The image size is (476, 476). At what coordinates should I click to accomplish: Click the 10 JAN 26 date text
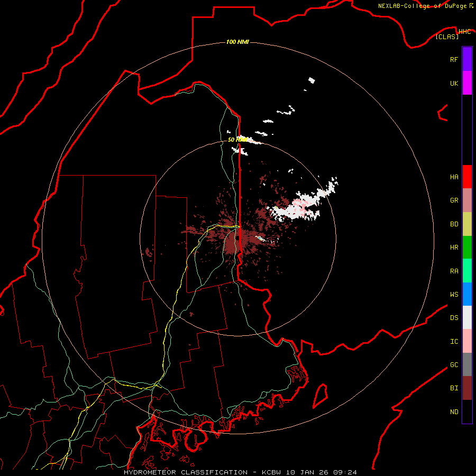point(307,472)
